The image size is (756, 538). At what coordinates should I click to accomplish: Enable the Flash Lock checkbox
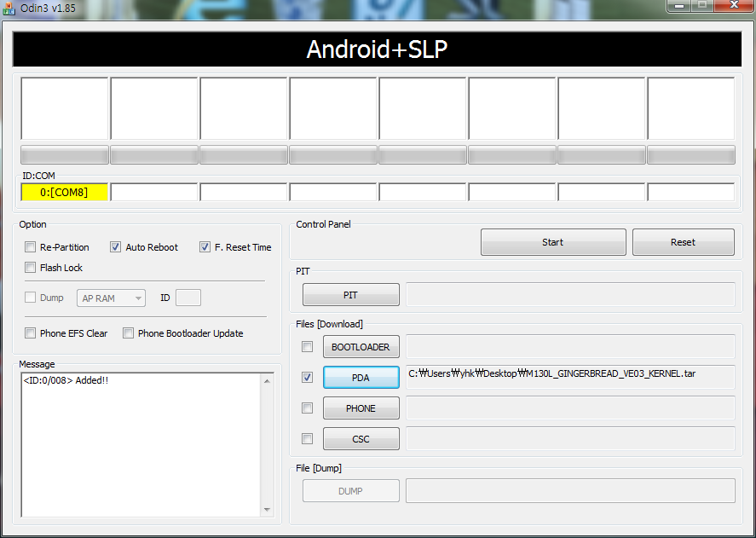[x=31, y=268]
